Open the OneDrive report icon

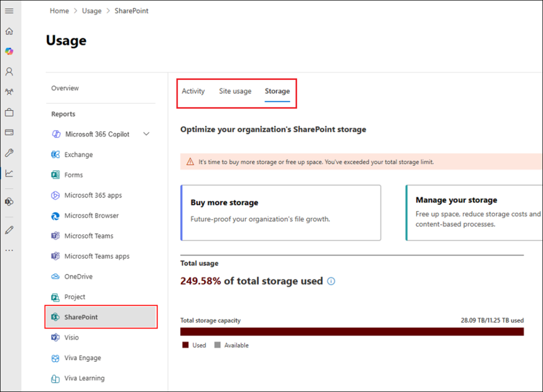tap(56, 277)
